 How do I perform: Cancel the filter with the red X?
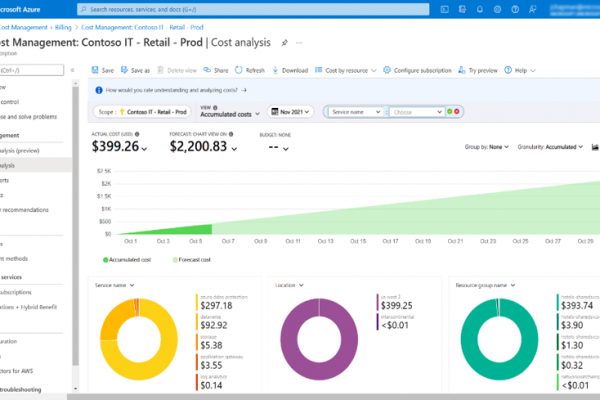coord(457,111)
